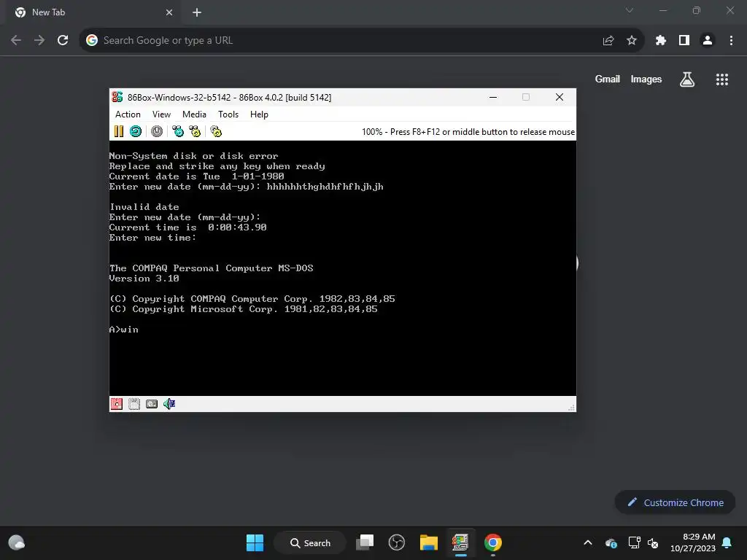Open Search Labs flask icon

tap(687, 79)
